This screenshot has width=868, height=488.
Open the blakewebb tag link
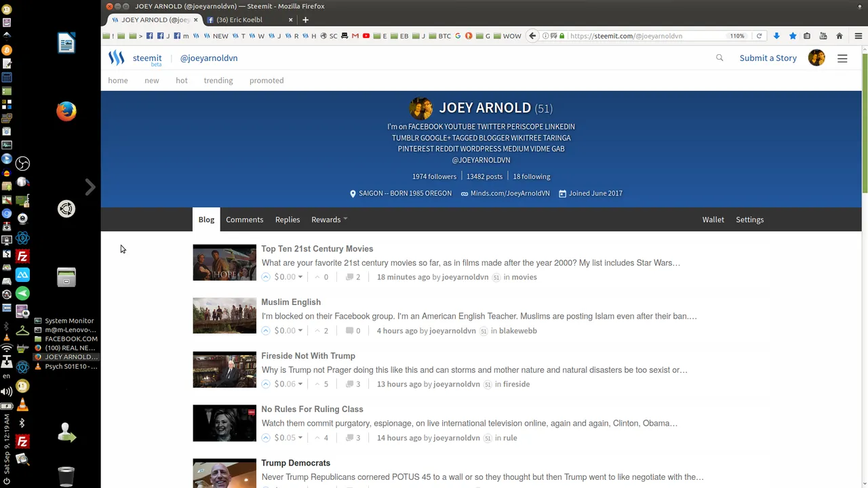(518, 331)
